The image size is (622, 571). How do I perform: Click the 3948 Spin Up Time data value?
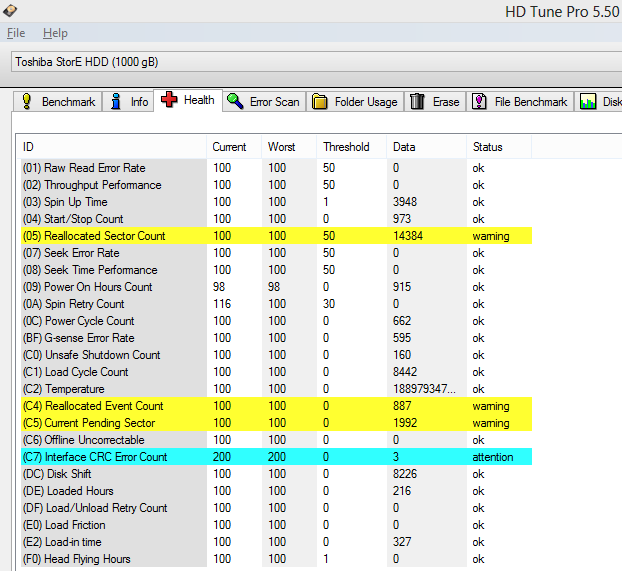point(405,202)
